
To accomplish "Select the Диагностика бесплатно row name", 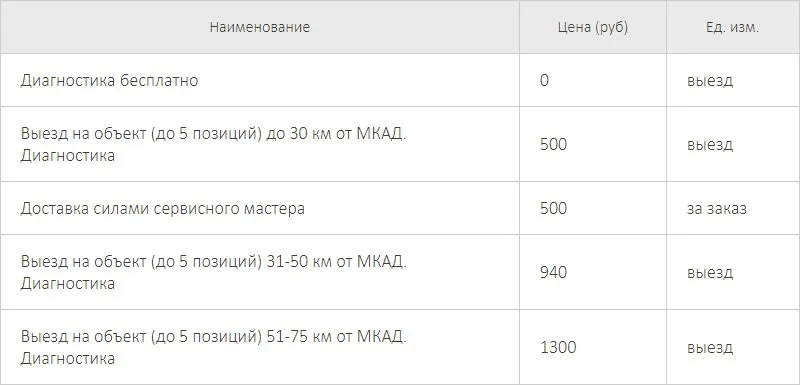I will 109,81.
